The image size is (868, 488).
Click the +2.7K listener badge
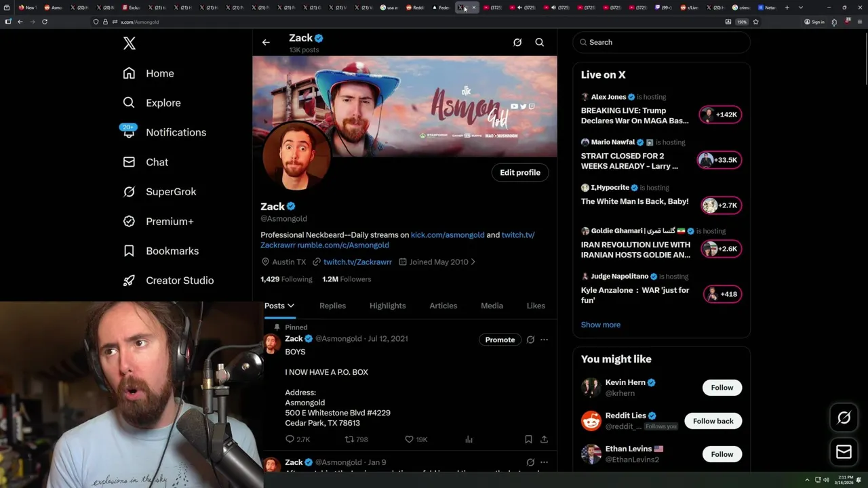click(x=722, y=205)
